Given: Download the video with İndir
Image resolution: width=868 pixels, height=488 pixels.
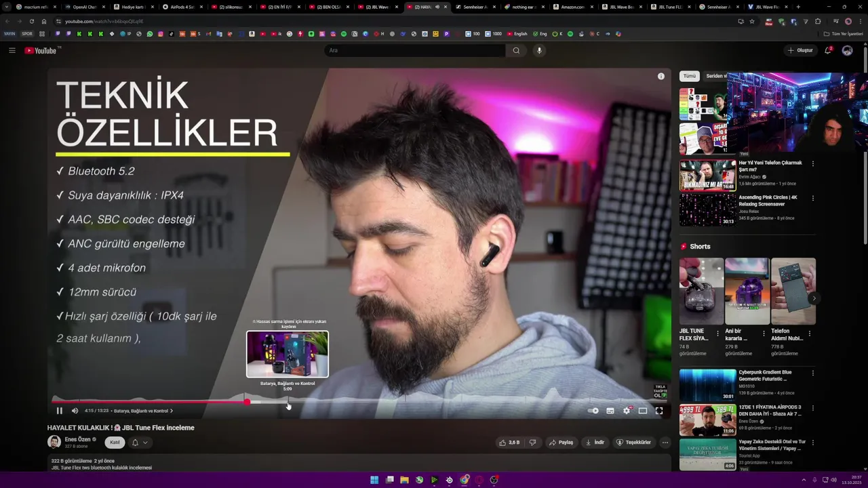Looking at the screenshot, I should 595,443.
